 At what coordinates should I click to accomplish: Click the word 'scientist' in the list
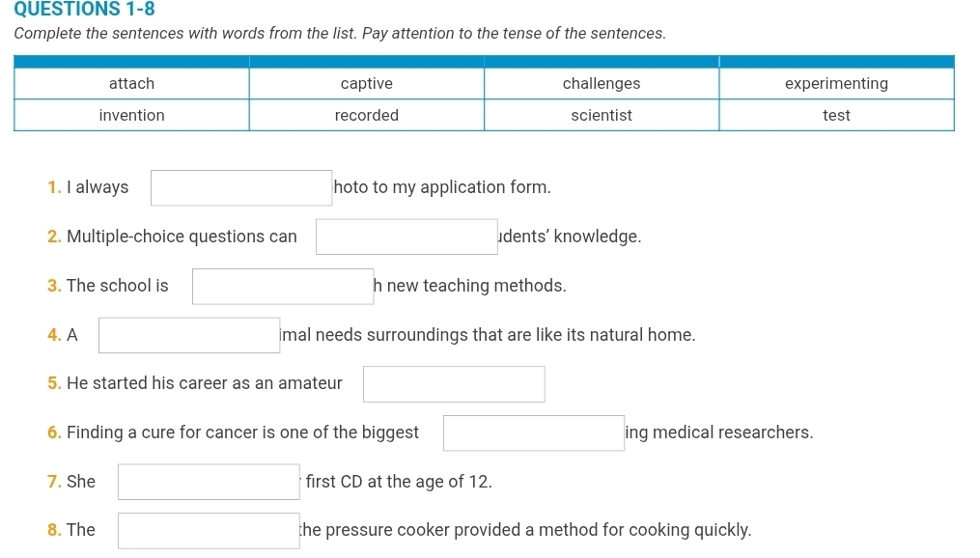[x=602, y=116]
